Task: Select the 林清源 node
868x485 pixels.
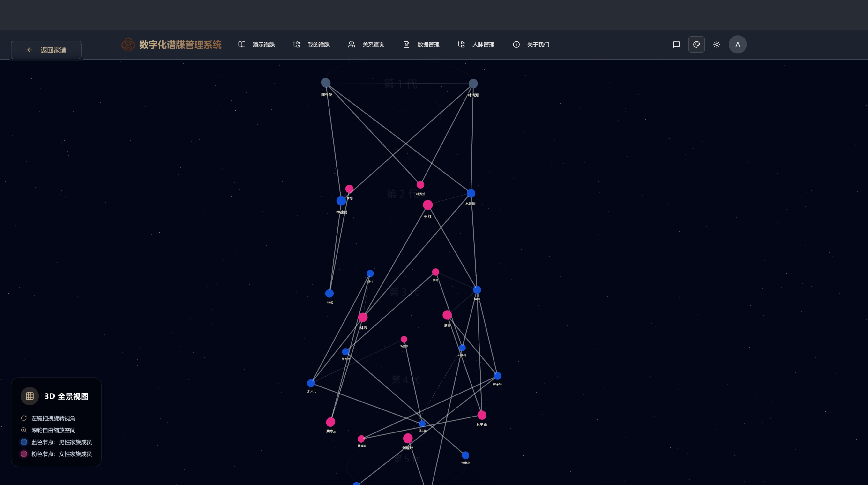Action: pyautogui.click(x=473, y=83)
